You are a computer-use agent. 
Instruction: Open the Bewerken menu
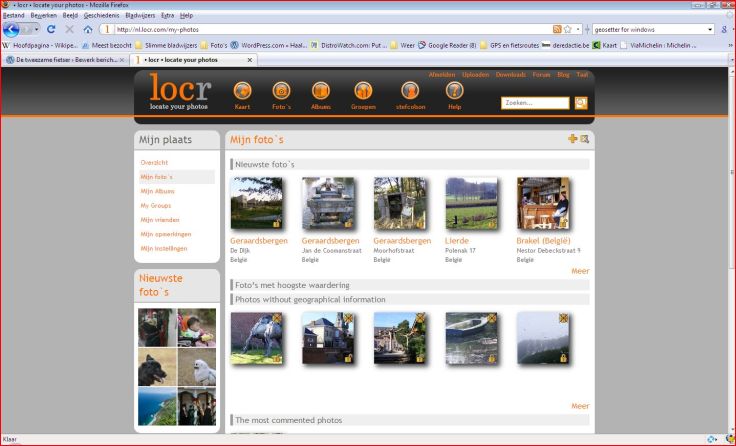(43, 15)
